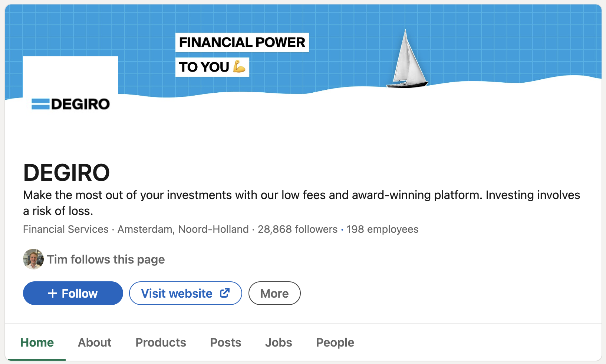Viewport: 606px width, 364px height.
Task: Follow the DEGIRO page
Action: [x=73, y=293]
